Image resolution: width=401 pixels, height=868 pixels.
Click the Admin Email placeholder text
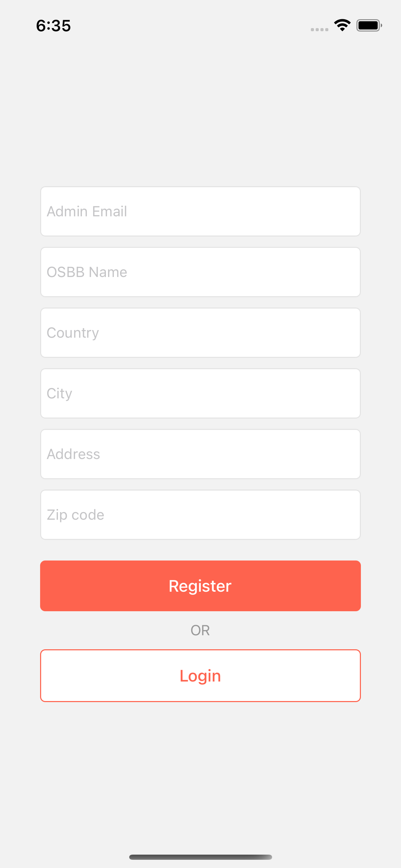point(86,211)
